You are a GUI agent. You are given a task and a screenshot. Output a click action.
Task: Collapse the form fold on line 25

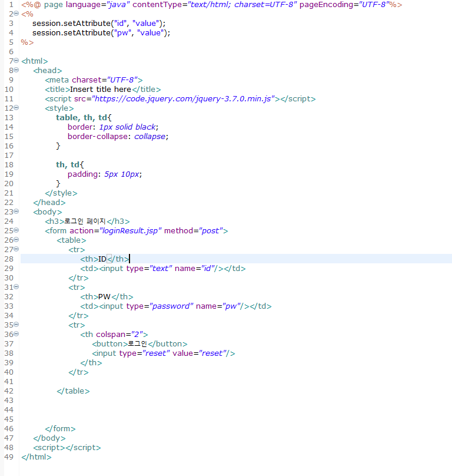pos(16,230)
